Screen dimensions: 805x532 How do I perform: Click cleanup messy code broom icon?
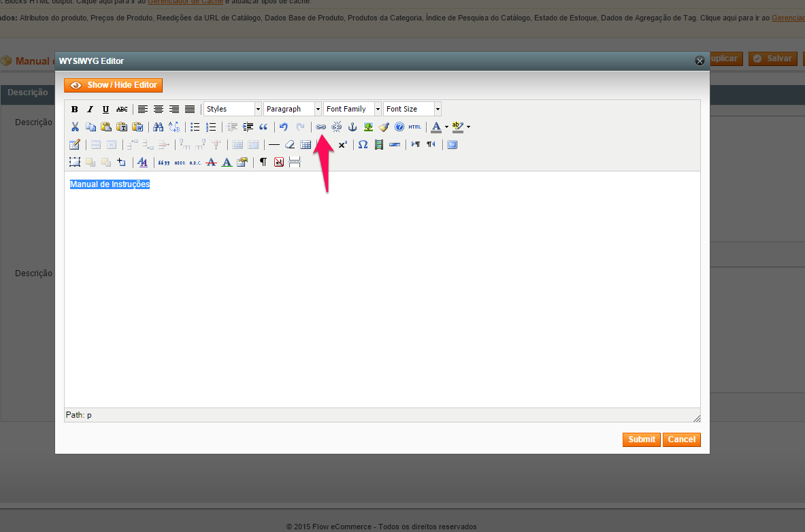[384, 127]
